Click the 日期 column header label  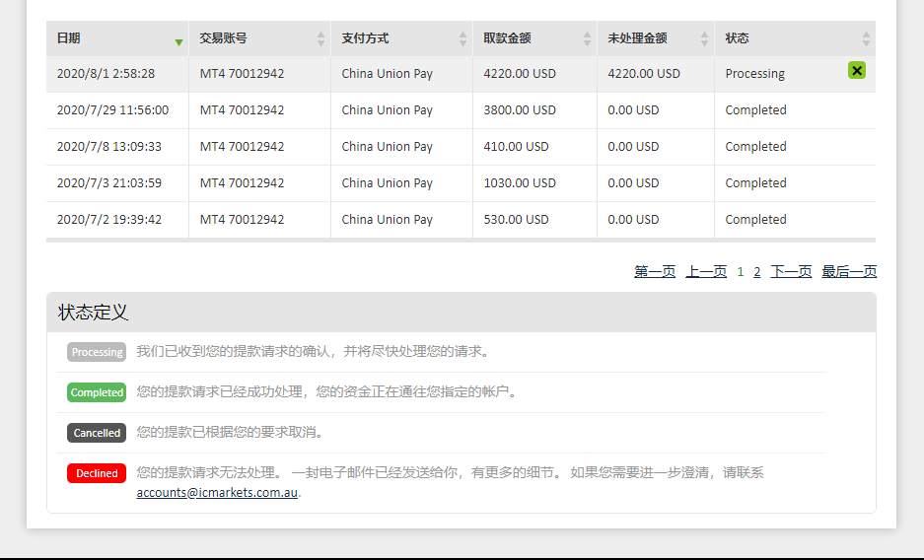coord(68,38)
